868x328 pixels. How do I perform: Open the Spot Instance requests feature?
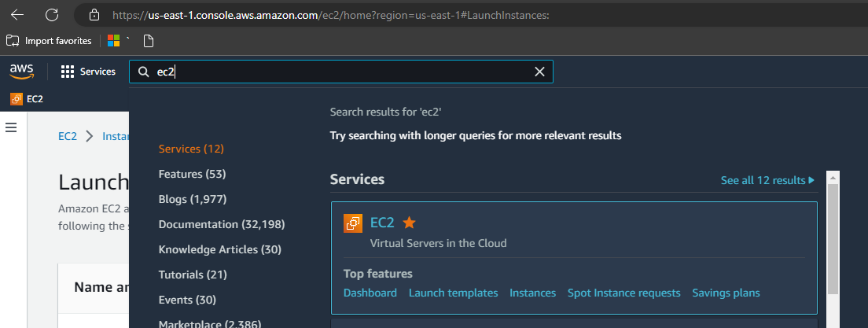624,293
